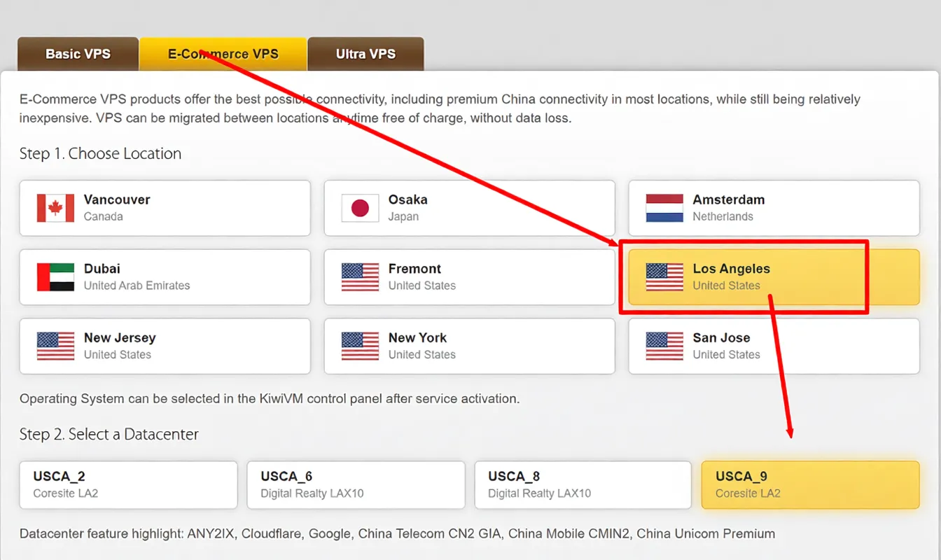Choose the Osaka, Japan location

point(469,208)
